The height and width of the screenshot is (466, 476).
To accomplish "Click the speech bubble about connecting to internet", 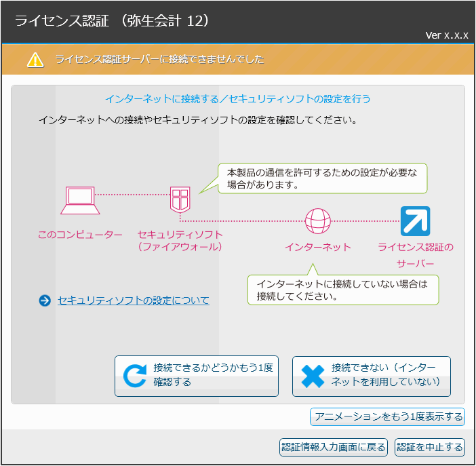I will [x=342, y=290].
